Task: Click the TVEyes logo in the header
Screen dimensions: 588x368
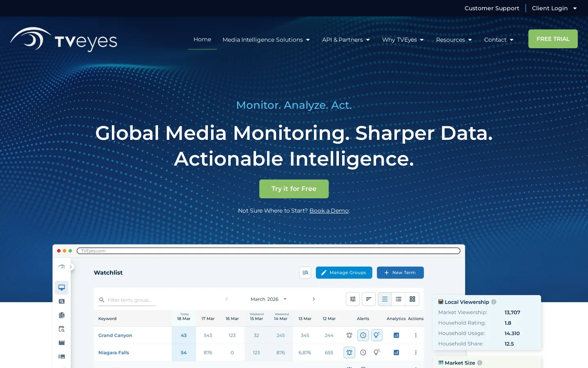Action: coord(64,40)
